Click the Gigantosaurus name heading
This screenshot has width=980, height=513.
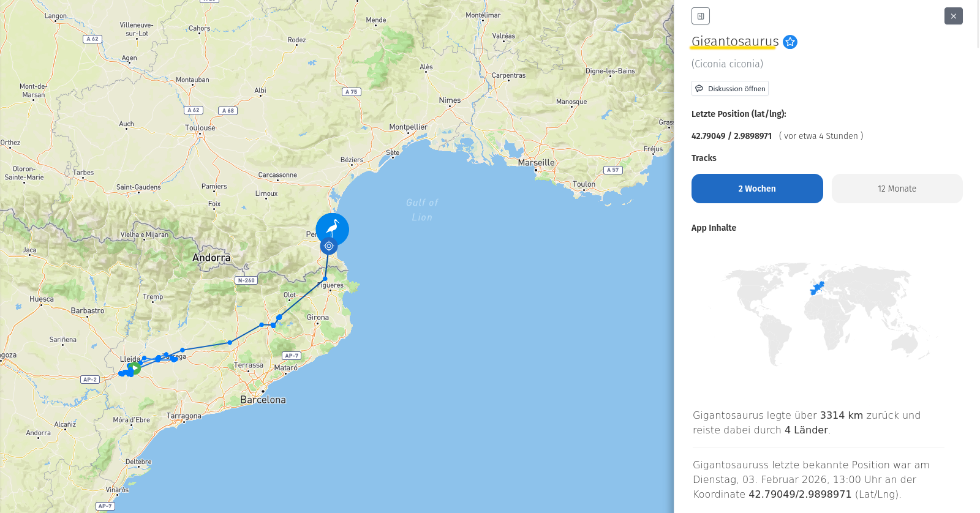click(734, 42)
